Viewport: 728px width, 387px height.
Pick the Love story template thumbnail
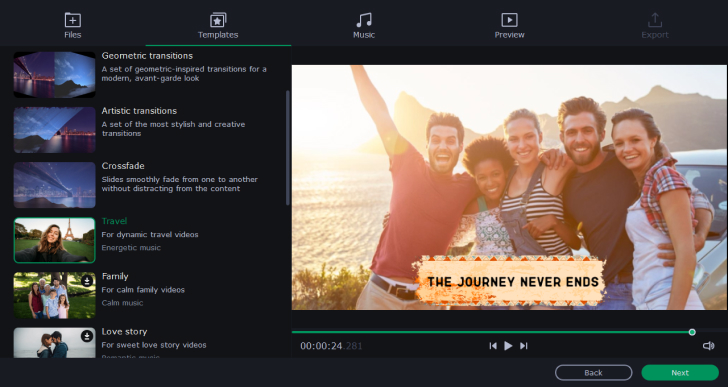coord(54,342)
